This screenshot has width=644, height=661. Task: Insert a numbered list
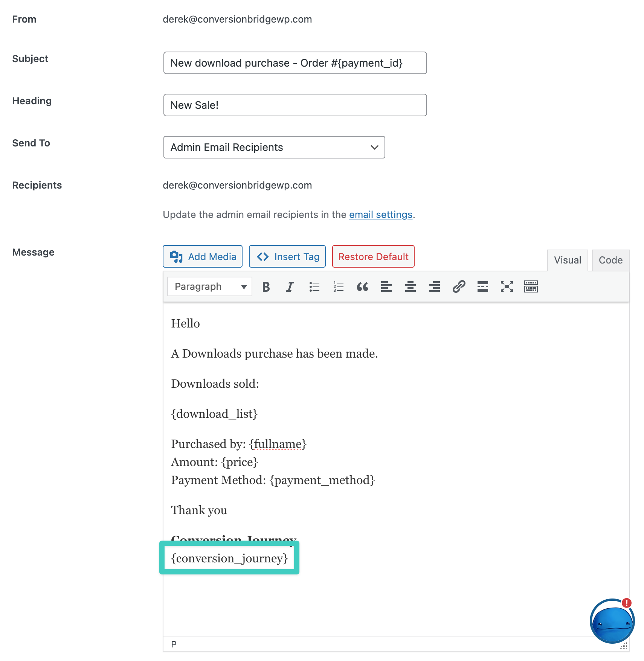(x=338, y=286)
